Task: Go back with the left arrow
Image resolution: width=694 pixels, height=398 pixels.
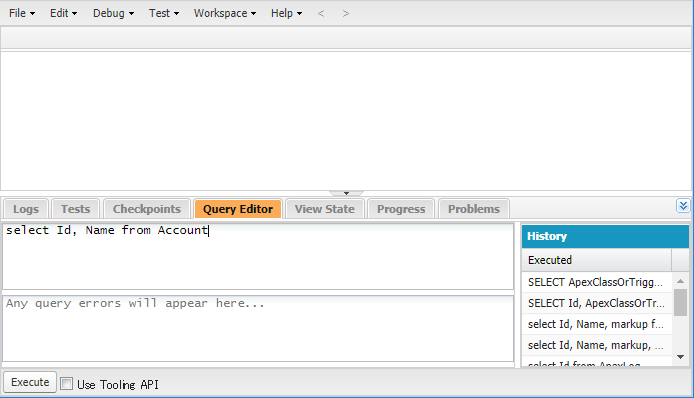Action: point(321,14)
